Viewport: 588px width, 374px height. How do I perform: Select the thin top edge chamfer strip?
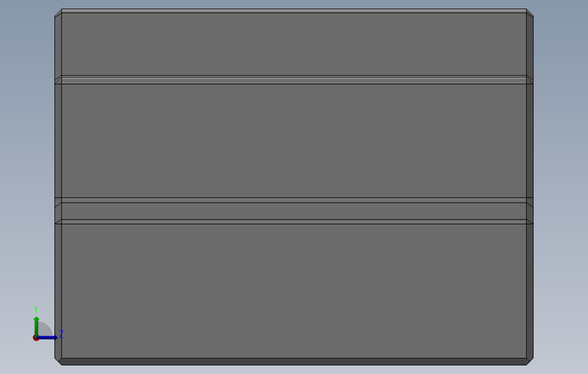293,11
